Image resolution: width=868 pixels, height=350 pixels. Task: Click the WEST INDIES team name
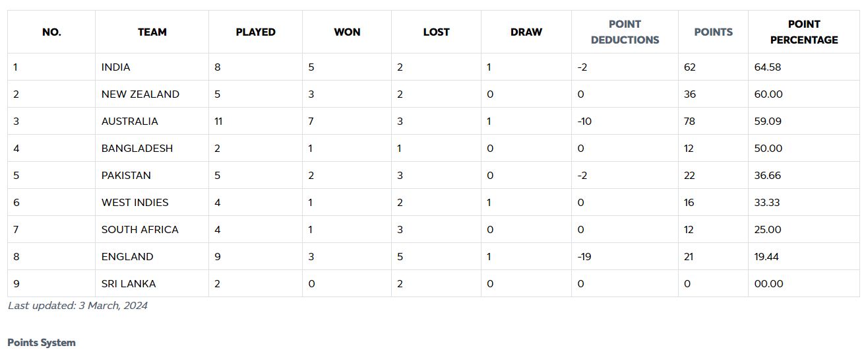[x=135, y=203]
